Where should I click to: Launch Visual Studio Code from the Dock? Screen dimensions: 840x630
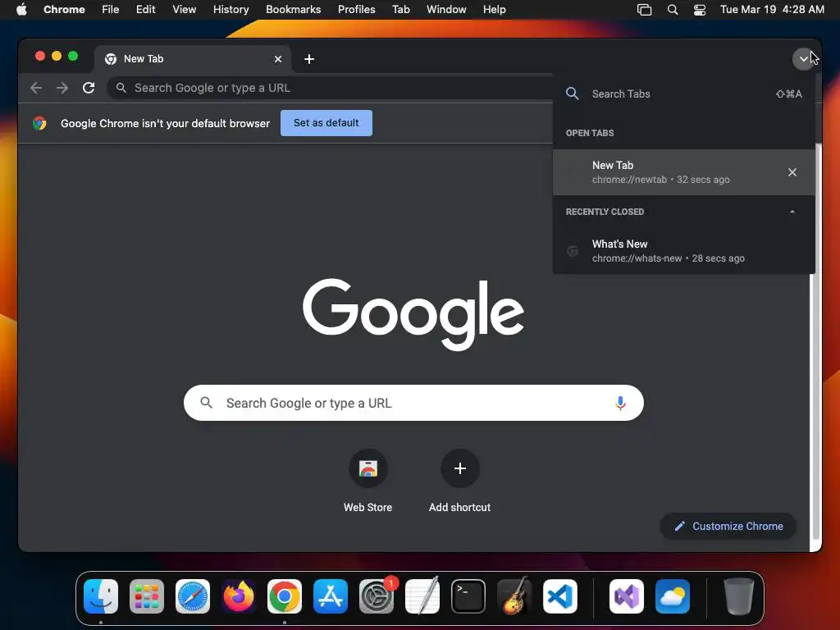point(560,596)
